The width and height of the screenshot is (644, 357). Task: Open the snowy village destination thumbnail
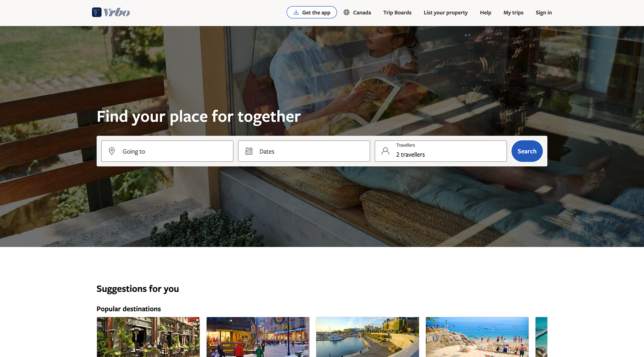[x=258, y=337]
